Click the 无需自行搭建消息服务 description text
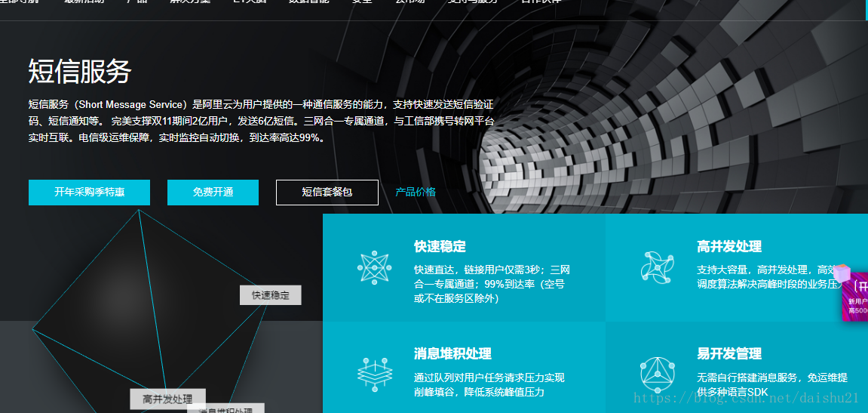The height and width of the screenshot is (413, 868). pos(772,385)
